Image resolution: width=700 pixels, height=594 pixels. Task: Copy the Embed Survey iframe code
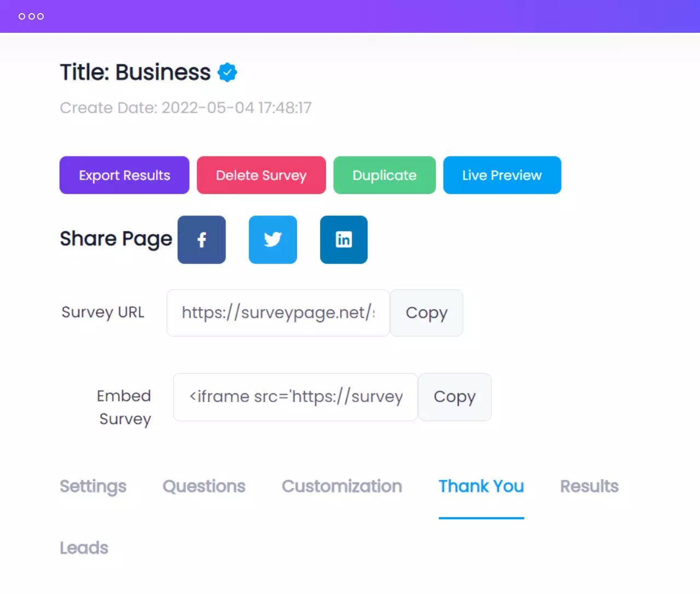(454, 397)
